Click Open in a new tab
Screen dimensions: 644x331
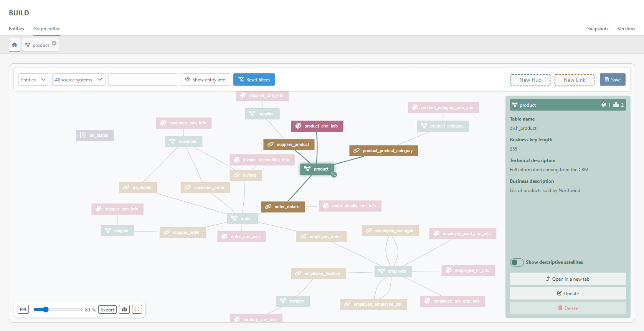(568, 279)
